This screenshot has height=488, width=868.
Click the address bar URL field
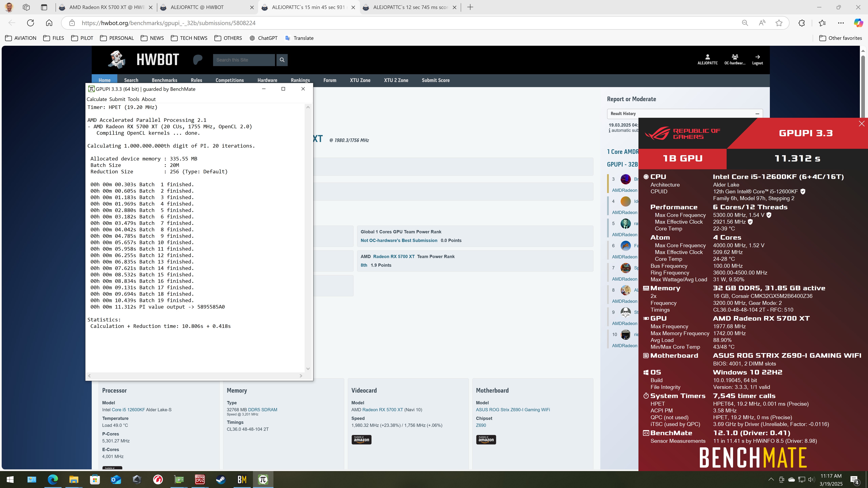tap(404, 23)
